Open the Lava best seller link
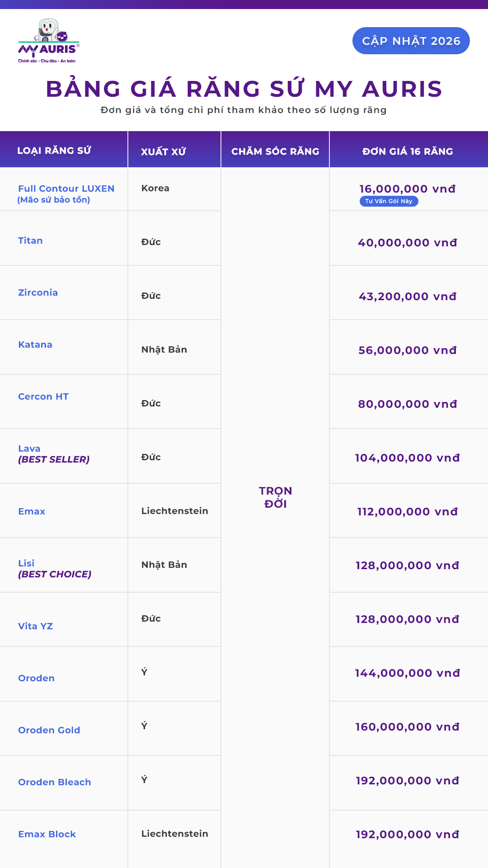Image resolution: width=488 pixels, height=868 pixels. click(54, 454)
